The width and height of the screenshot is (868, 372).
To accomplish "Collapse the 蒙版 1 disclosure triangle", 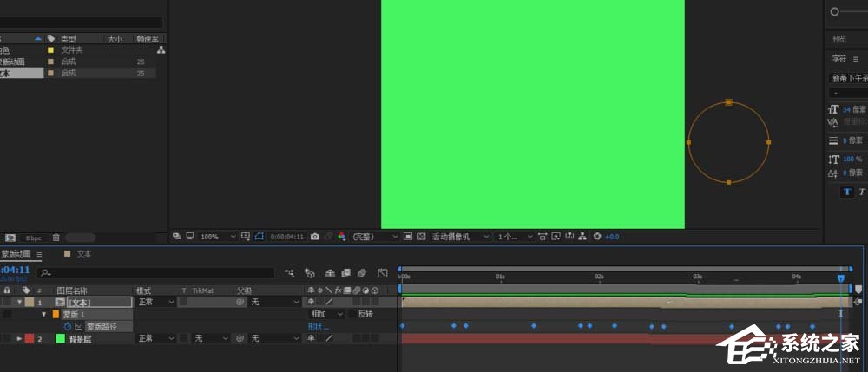I will (43, 314).
